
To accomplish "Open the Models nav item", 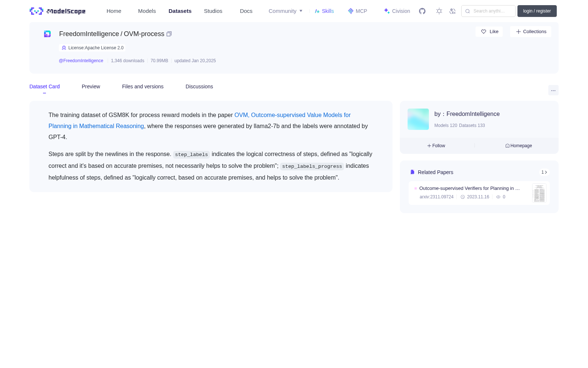I will 147,11.
